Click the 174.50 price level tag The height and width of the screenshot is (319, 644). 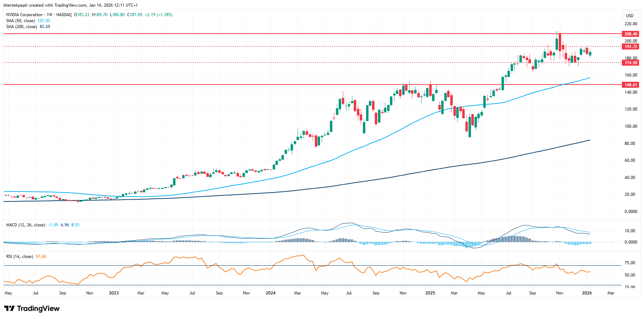630,63
